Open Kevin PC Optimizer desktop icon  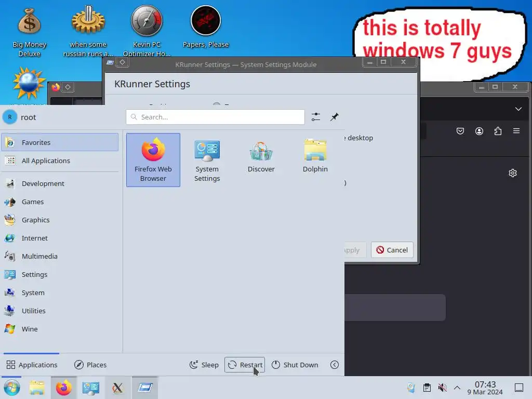tap(147, 32)
